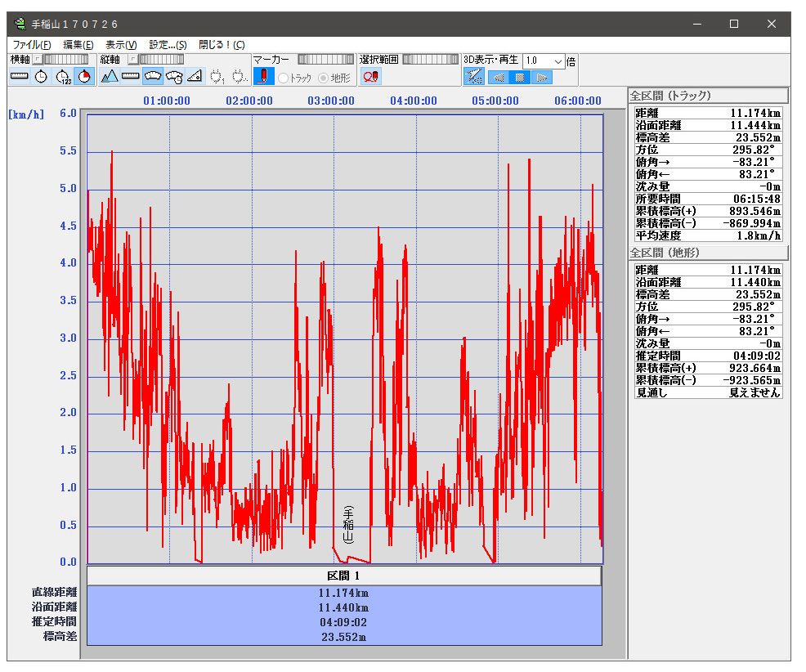Switch horizontal axis to the plain clock icon

[x=41, y=77]
